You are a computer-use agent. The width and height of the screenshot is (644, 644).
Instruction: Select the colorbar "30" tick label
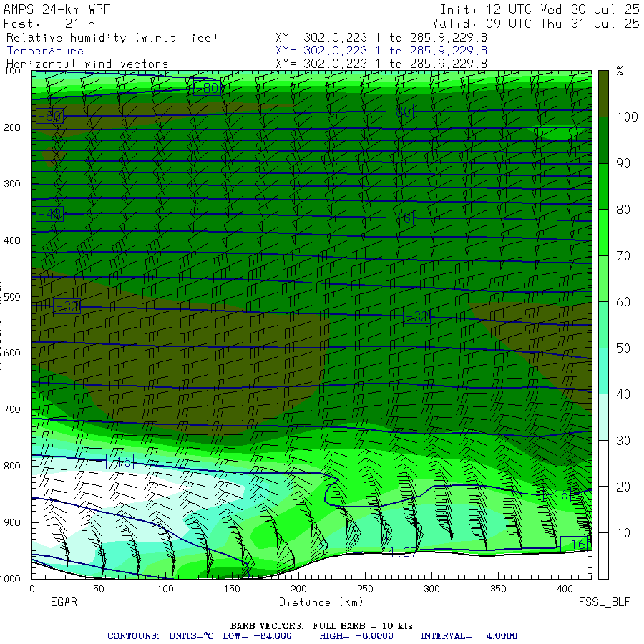(x=623, y=441)
